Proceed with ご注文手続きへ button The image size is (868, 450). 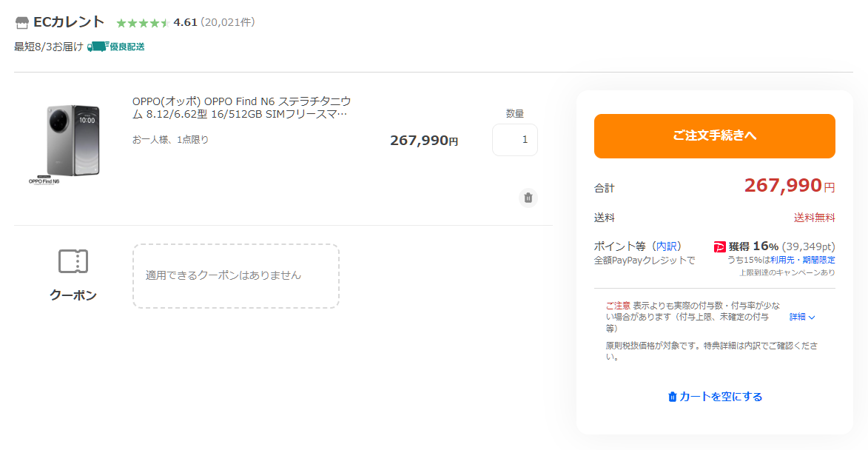[x=714, y=136]
